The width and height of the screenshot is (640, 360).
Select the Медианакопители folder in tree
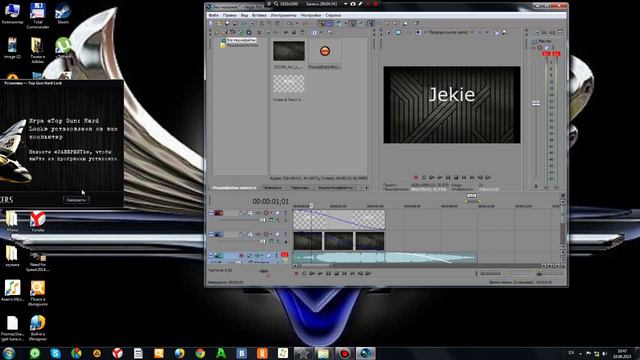(242, 45)
